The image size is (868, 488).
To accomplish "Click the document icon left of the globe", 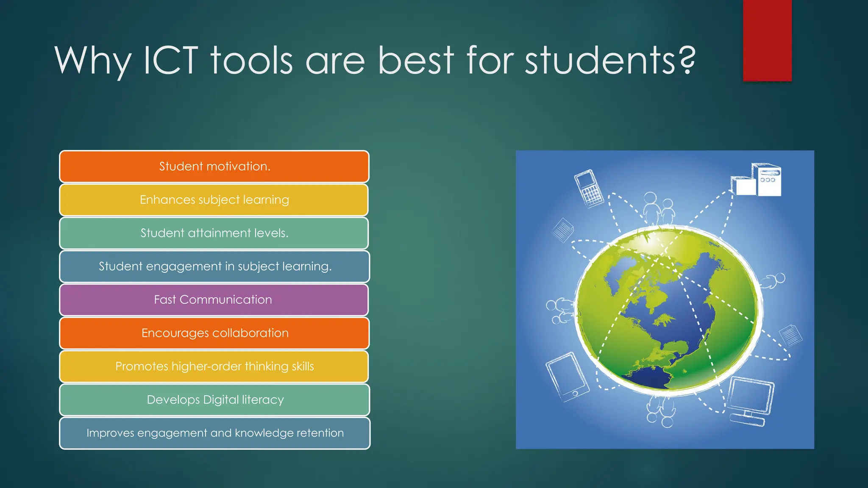I will pyautogui.click(x=563, y=230).
